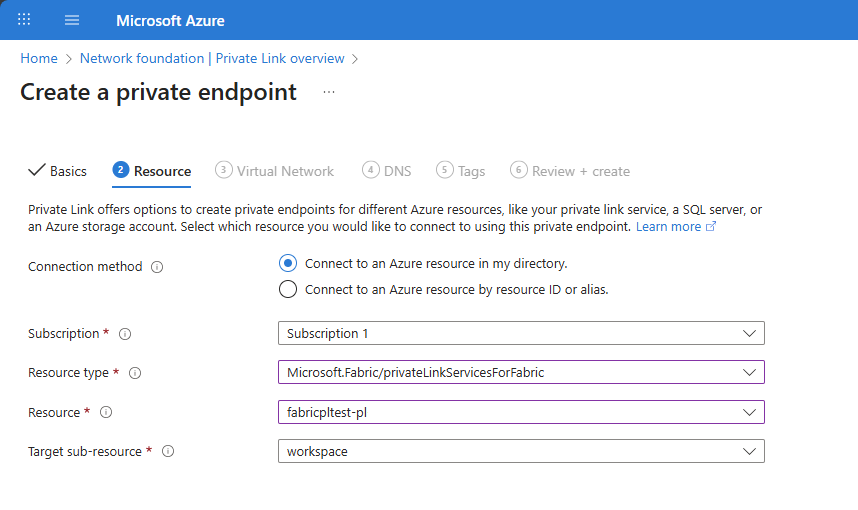Select Connect to an Azure resource in my directory
Screen dimensions: 858x510
(288, 263)
